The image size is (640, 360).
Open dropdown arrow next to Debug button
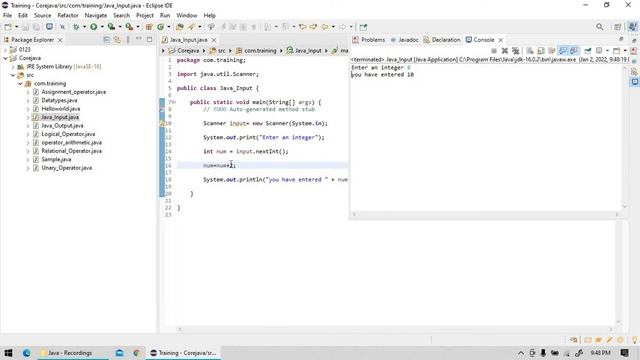pyautogui.click(x=84, y=27)
